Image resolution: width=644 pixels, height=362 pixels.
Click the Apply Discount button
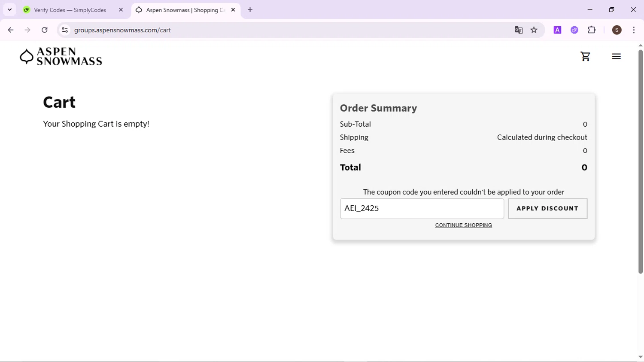click(547, 209)
